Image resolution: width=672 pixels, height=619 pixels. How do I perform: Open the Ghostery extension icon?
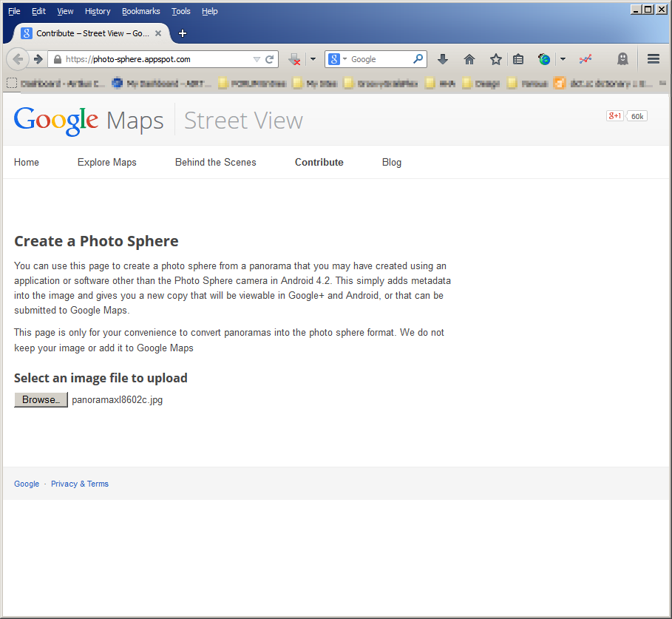pyautogui.click(x=623, y=58)
